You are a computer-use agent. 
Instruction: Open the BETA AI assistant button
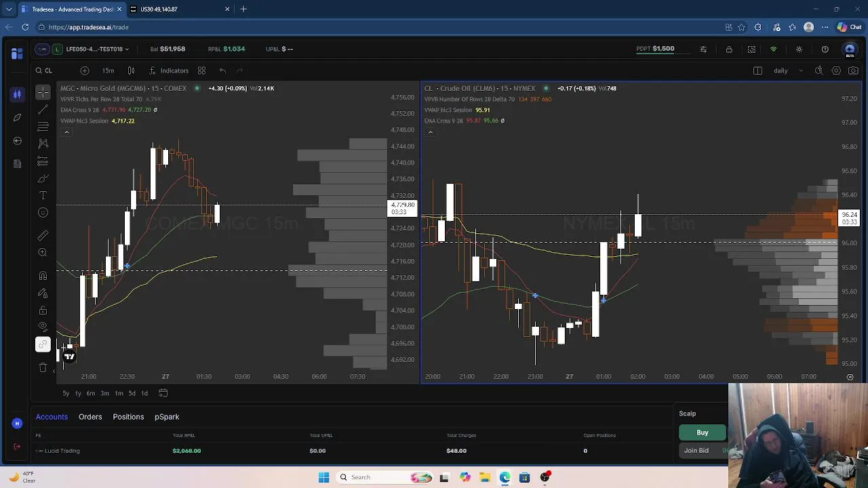click(850, 50)
